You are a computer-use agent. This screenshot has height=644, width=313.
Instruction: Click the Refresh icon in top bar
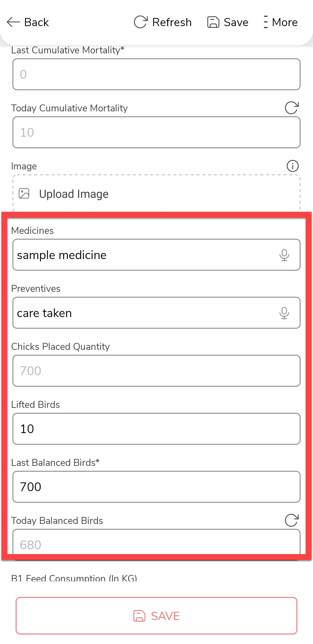[141, 22]
